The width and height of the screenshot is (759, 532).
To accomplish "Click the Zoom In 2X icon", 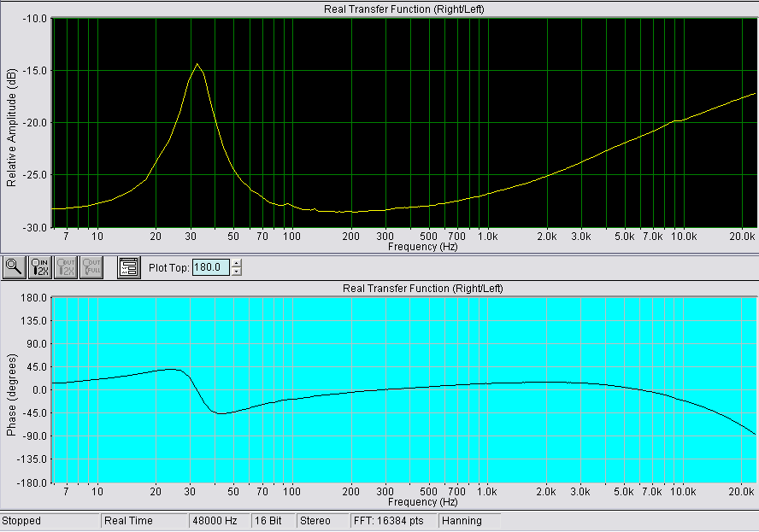I will click(39, 267).
